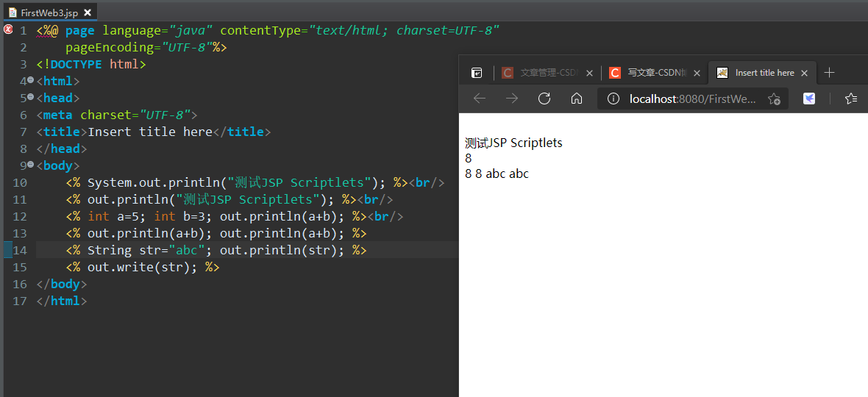Click line number 17 in the gutter
This screenshot has width=868, height=397.
point(19,301)
